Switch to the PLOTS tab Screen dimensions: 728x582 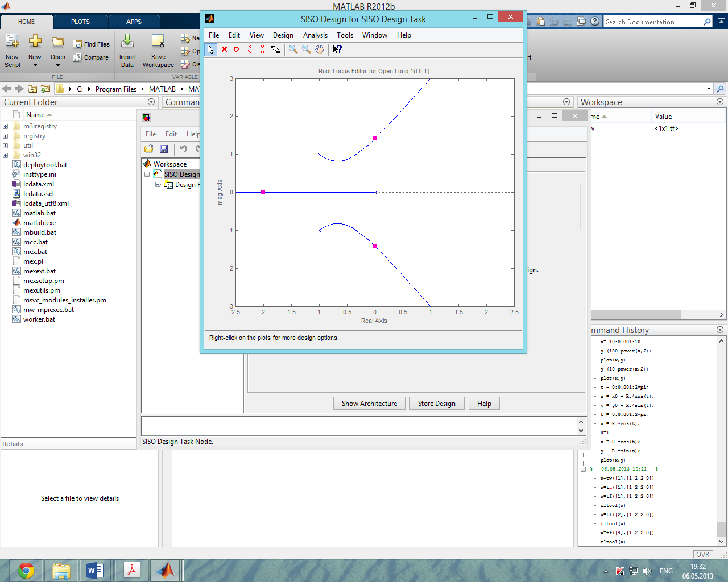pos(80,22)
